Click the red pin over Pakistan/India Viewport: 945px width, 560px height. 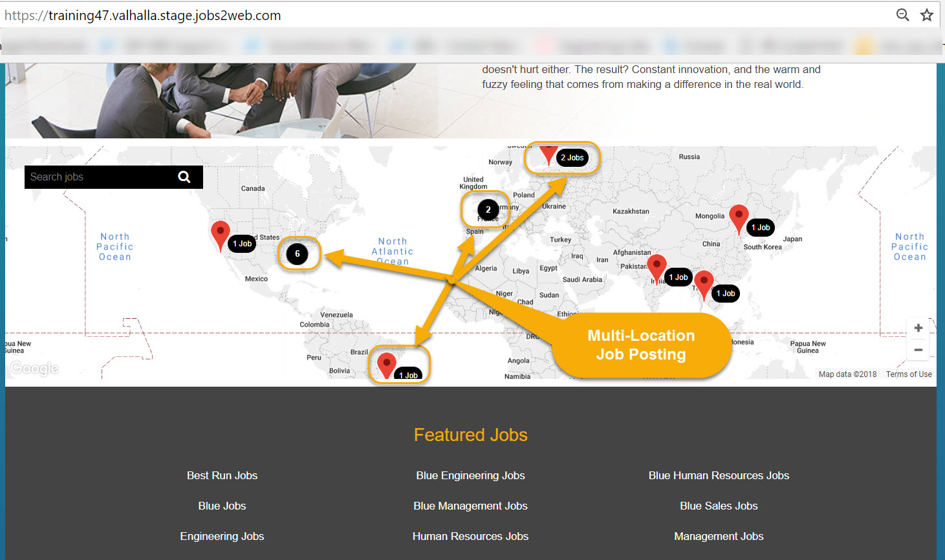coord(657,270)
